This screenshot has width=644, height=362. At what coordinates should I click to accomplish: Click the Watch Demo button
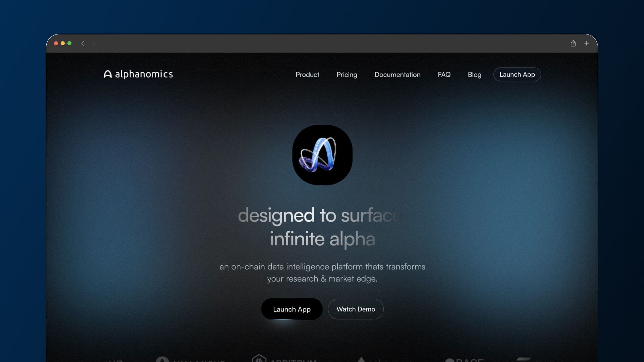pyautogui.click(x=356, y=309)
